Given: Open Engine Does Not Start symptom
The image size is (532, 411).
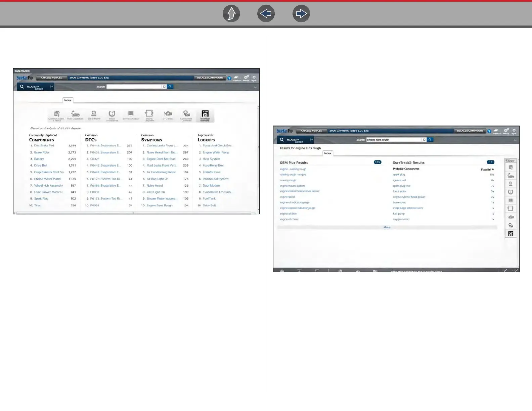Looking at the screenshot, I should click(161, 159).
